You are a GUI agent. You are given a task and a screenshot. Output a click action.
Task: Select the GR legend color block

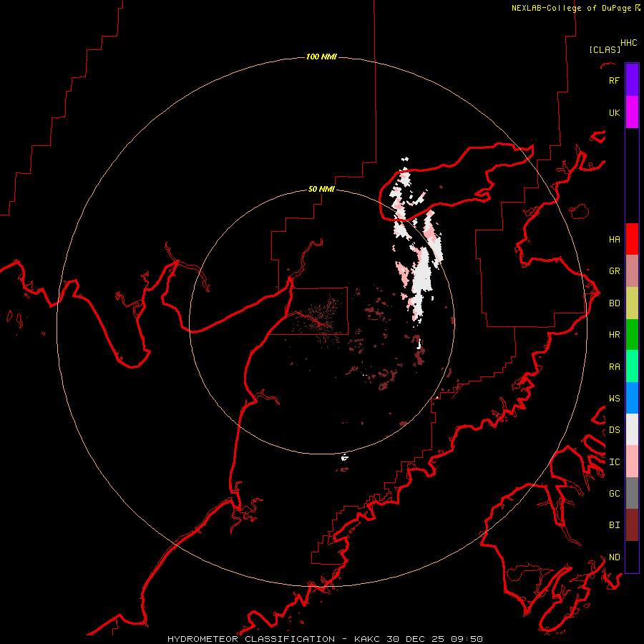[x=632, y=270]
